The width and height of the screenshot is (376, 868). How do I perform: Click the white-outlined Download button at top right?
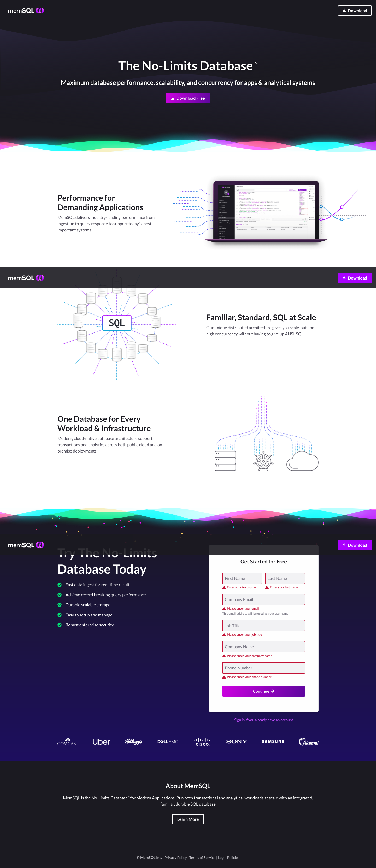[354, 10]
